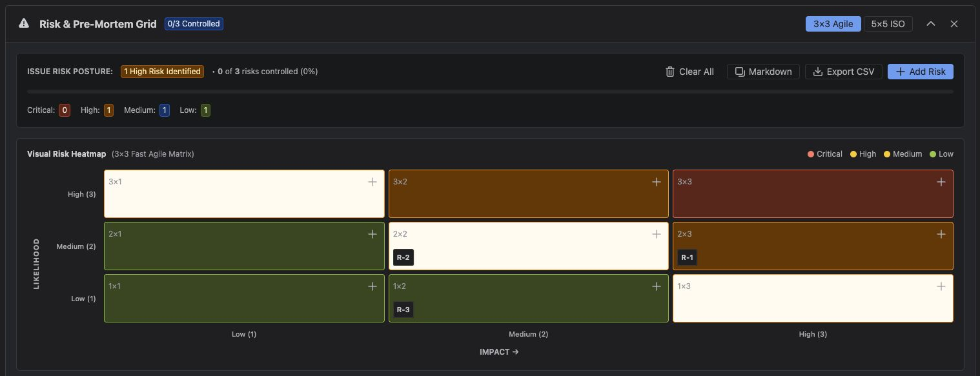Click the Low (1) impact column label
980x376 pixels.
(244, 334)
